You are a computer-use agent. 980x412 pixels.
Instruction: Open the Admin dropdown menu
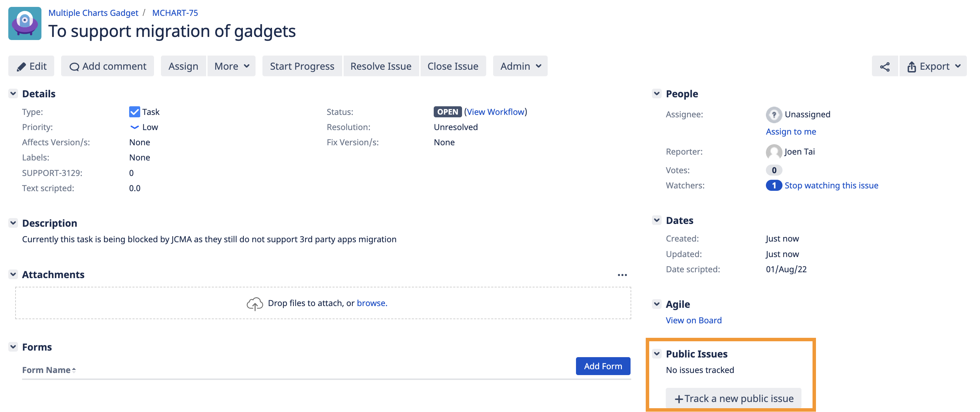pyautogui.click(x=520, y=67)
